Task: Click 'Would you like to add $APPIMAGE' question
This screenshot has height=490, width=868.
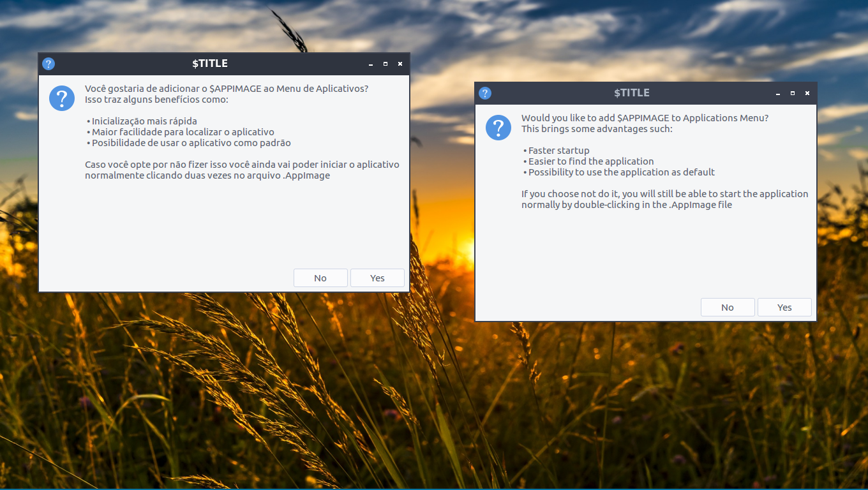Action: point(645,118)
